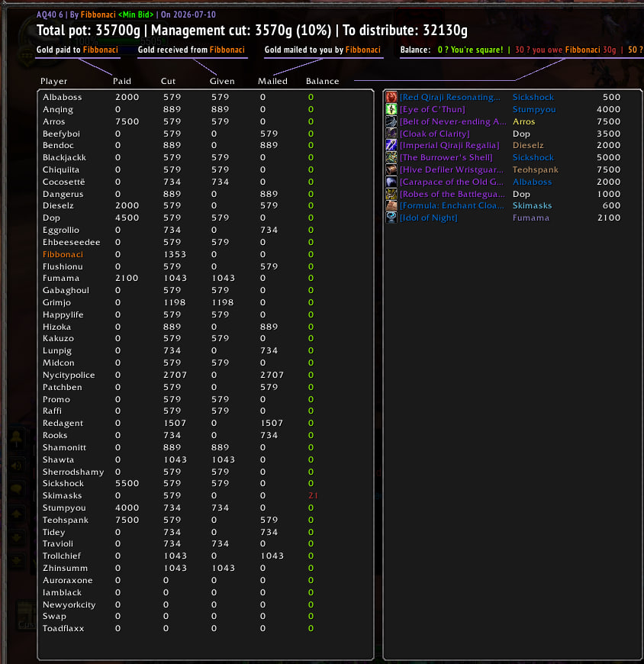644x664 pixels.
Task: Click Grimjo's cut value 1198
Action: pos(175,302)
